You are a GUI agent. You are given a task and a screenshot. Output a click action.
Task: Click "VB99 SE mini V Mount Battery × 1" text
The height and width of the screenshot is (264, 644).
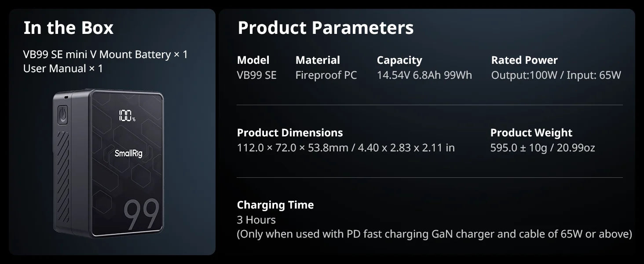105,55
